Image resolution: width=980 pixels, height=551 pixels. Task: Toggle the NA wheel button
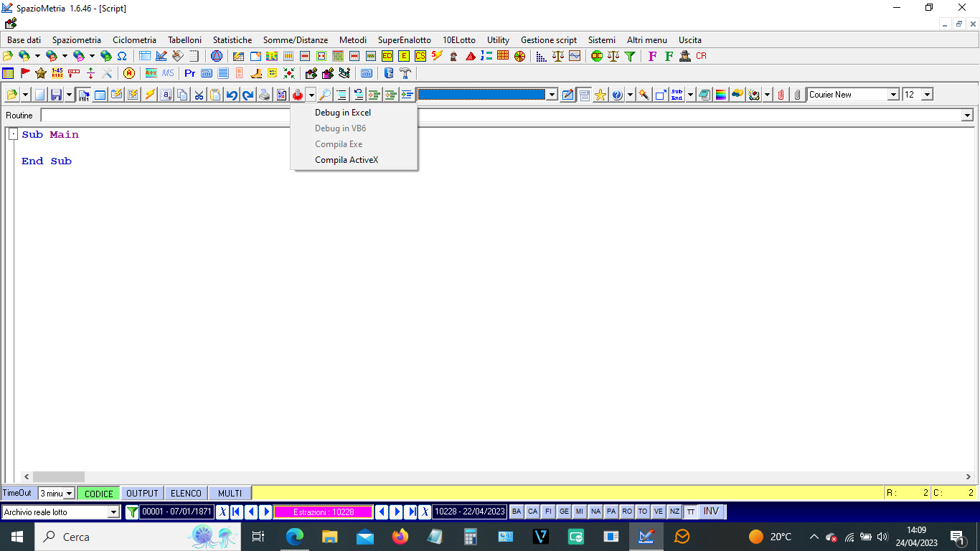595,512
